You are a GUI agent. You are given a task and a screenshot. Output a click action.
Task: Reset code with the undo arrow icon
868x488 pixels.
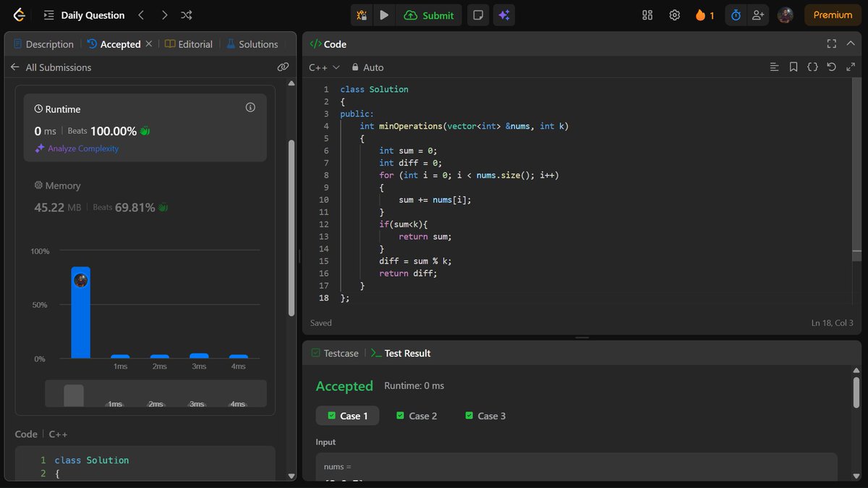831,67
